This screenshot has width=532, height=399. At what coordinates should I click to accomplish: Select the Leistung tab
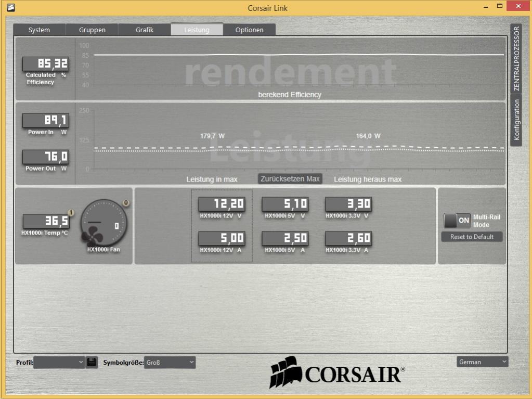197,30
